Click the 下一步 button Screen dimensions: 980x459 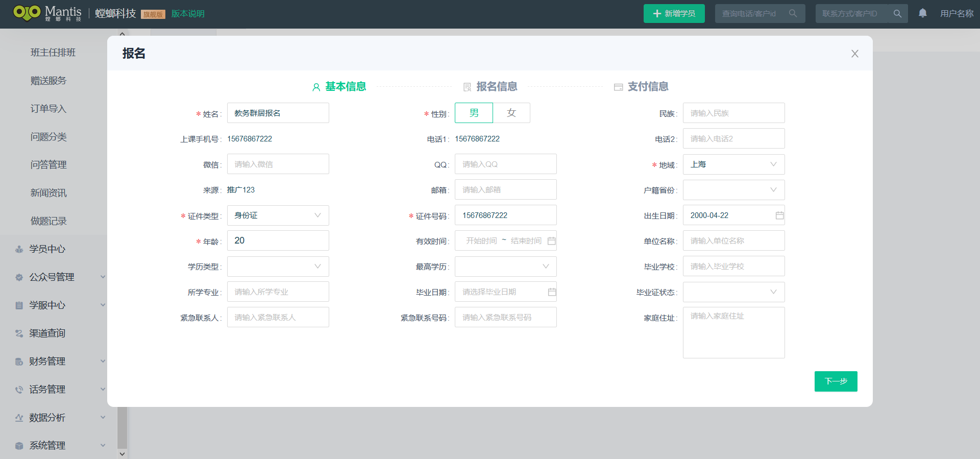[836, 381]
